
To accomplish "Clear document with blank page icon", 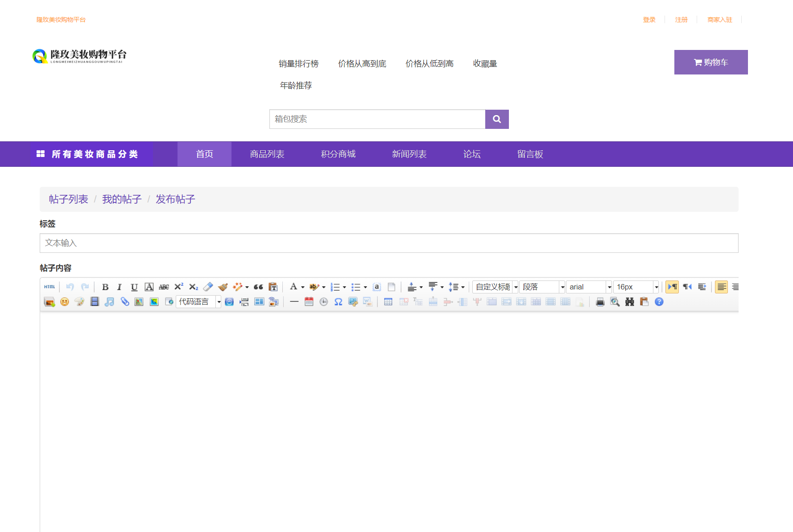I will point(391,287).
